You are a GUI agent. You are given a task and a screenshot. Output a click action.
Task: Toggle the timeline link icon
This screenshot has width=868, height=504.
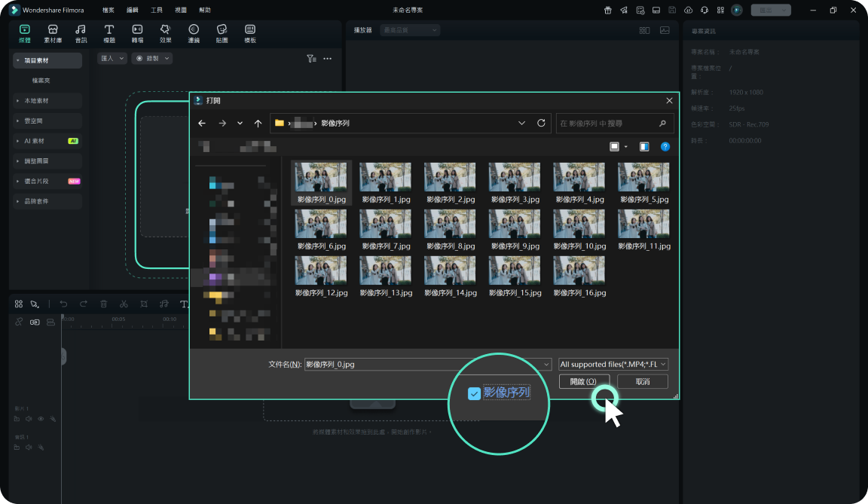point(19,322)
